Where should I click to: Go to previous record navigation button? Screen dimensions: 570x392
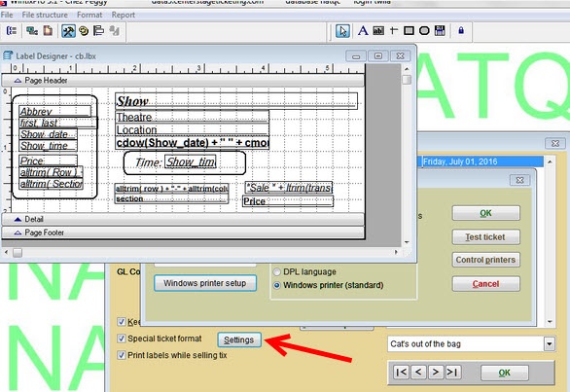(419, 372)
